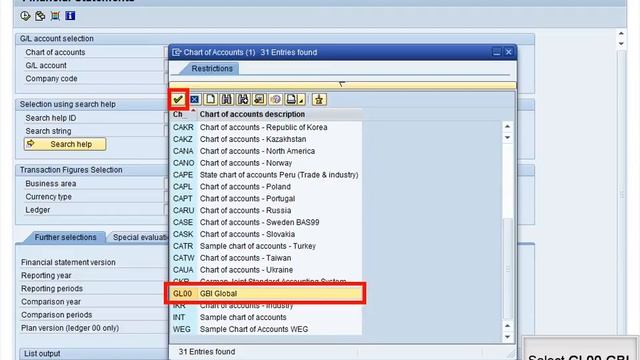
Task: Select CASE Sweden BAS99 row
Action: pos(266,222)
